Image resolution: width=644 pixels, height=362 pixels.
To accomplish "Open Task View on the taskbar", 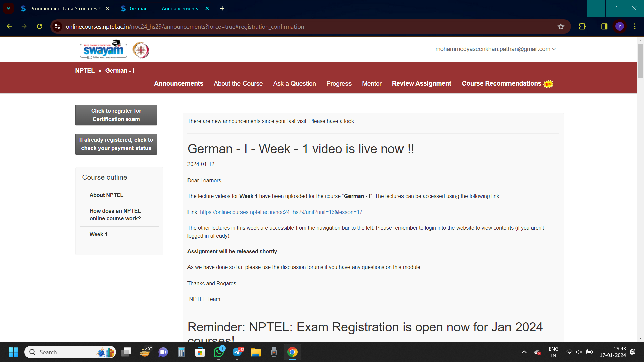I will point(126,352).
